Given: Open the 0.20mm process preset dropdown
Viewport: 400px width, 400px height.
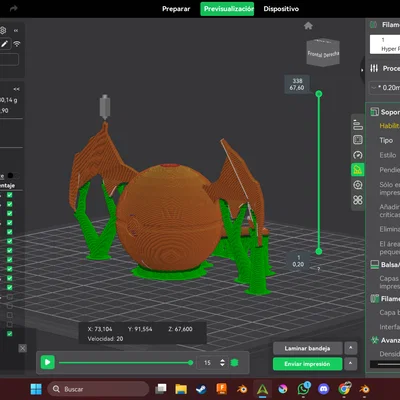Looking at the screenshot, I should pos(385,88).
